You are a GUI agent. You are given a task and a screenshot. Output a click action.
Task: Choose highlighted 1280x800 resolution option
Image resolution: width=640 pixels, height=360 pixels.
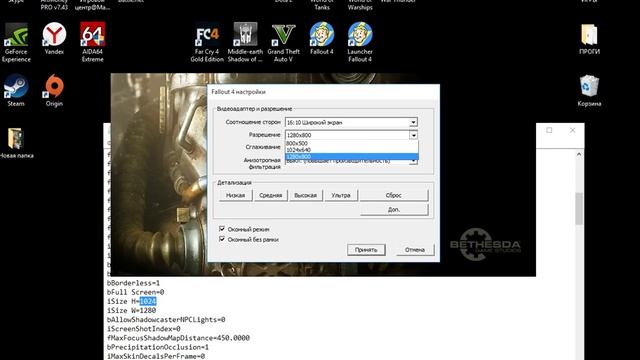[351, 157]
